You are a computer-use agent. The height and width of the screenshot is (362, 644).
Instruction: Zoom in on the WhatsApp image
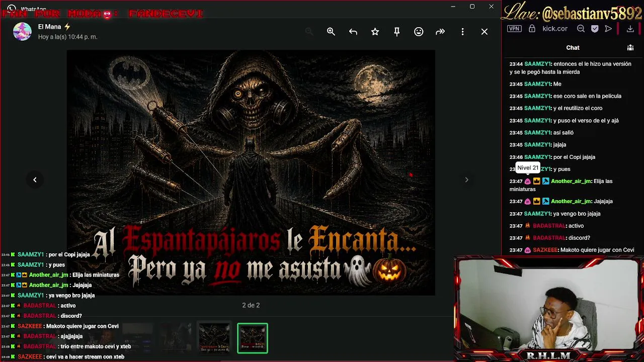point(331,32)
